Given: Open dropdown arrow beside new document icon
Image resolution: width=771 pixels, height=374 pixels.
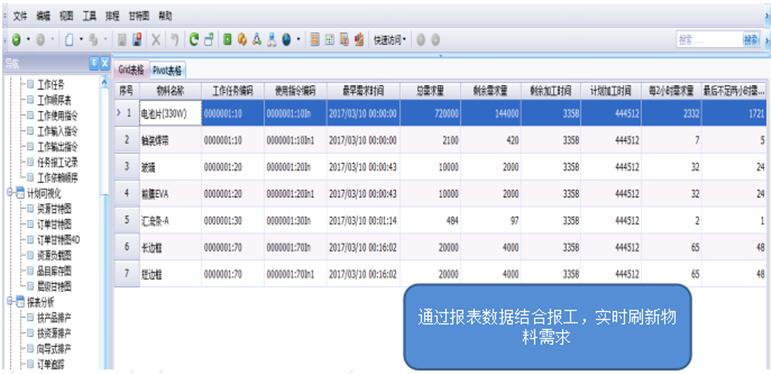Looking at the screenshot, I should tap(81, 40).
